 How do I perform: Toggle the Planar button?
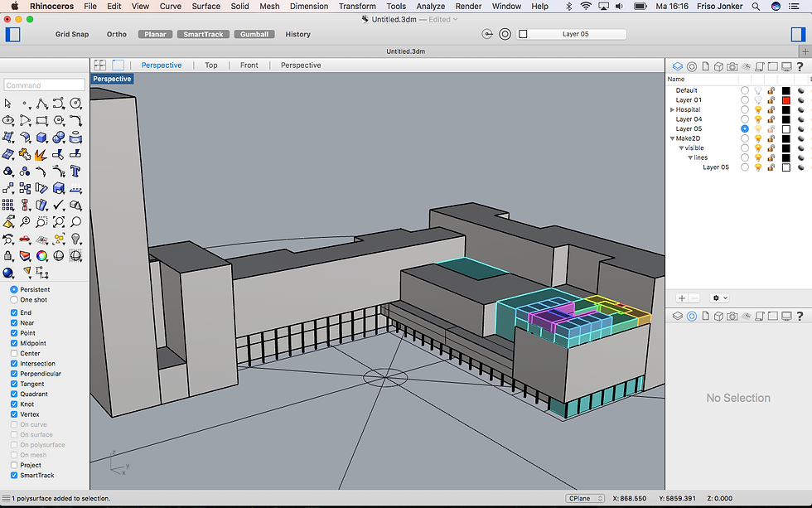156,34
